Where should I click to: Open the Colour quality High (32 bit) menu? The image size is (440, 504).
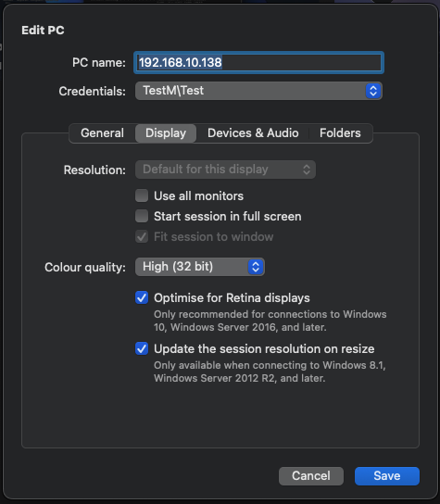pos(200,267)
